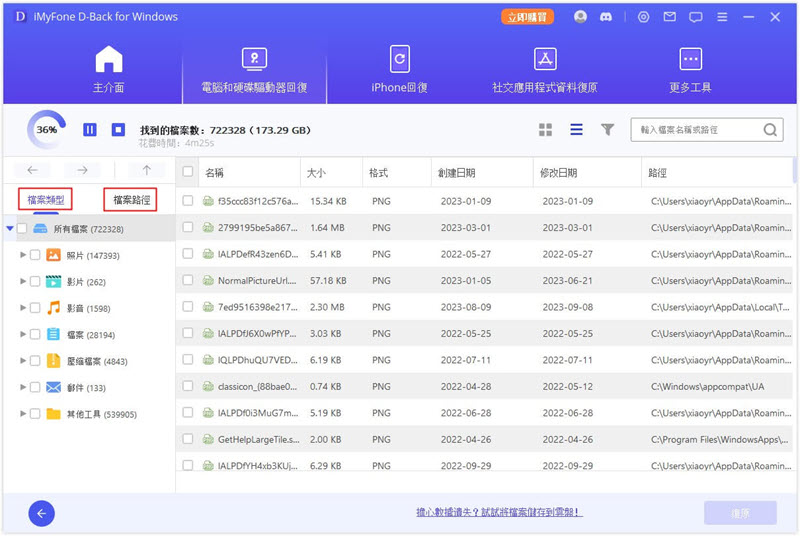Image resolution: width=800 pixels, height=536 pixels.
Task: Navigate back with left arrow
Action: pyautogui.click(x=32, y=170)
